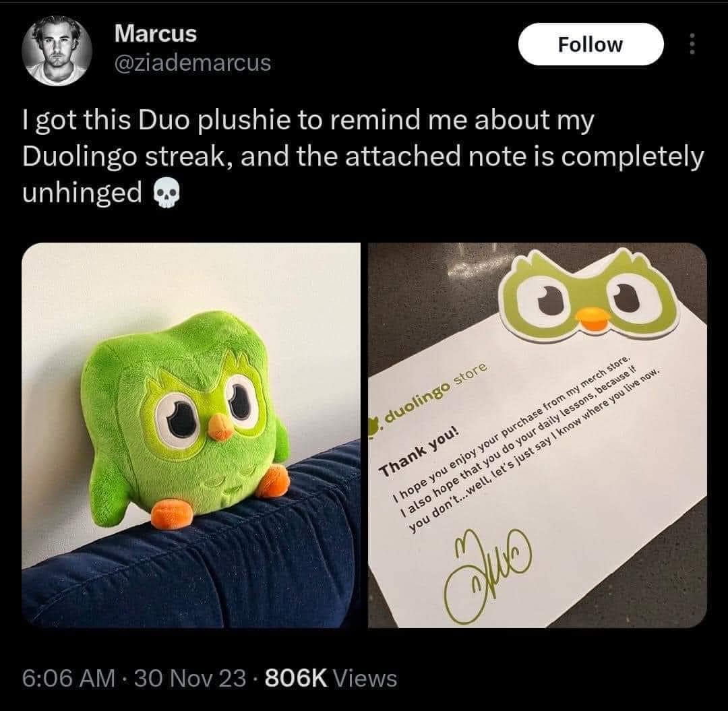Click the 806K Views count
The width and height of the screenshot is (728, 711).
(x=330, y=678)
